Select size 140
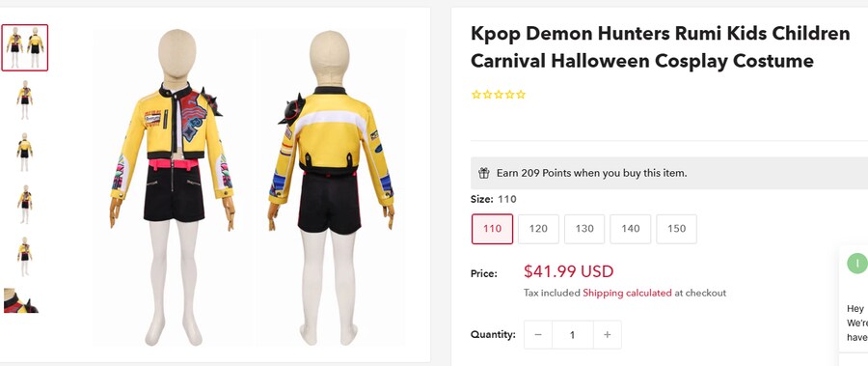 coord(631,229)
